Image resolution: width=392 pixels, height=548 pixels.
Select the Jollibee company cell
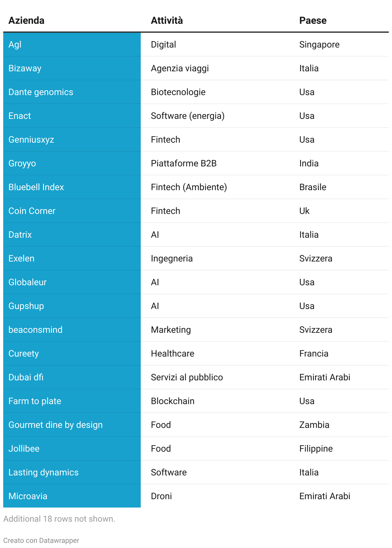(x=24, y=449)
